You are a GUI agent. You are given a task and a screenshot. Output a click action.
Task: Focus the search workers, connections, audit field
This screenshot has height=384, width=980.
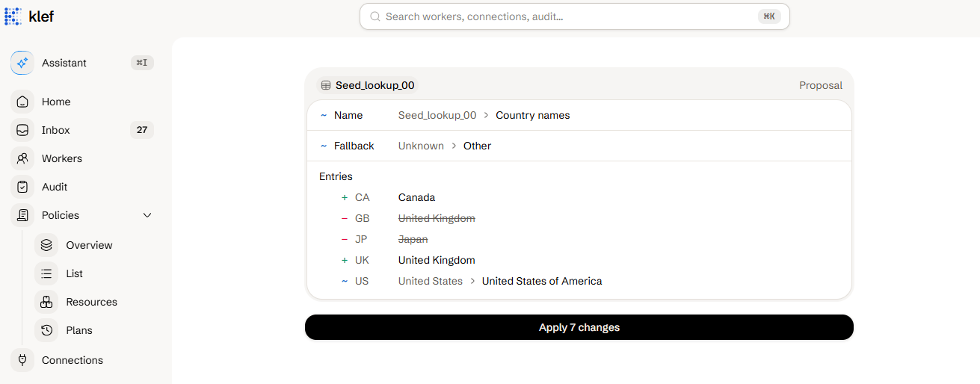[x=575, y=16]
